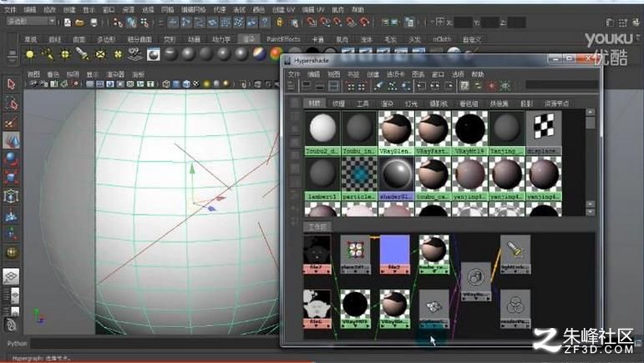The height and width of the screenshot is (363, 644).
Task: Select blue file2 node in work area
Action: 395,254
